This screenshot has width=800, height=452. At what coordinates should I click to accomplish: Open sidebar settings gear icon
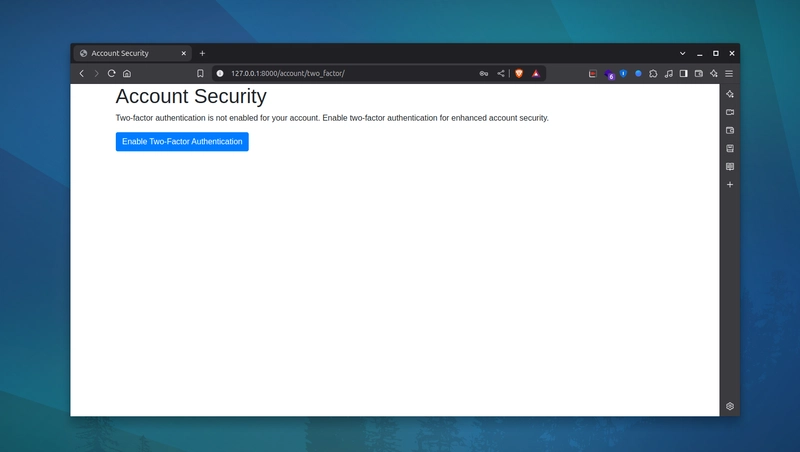click(730, 406)
